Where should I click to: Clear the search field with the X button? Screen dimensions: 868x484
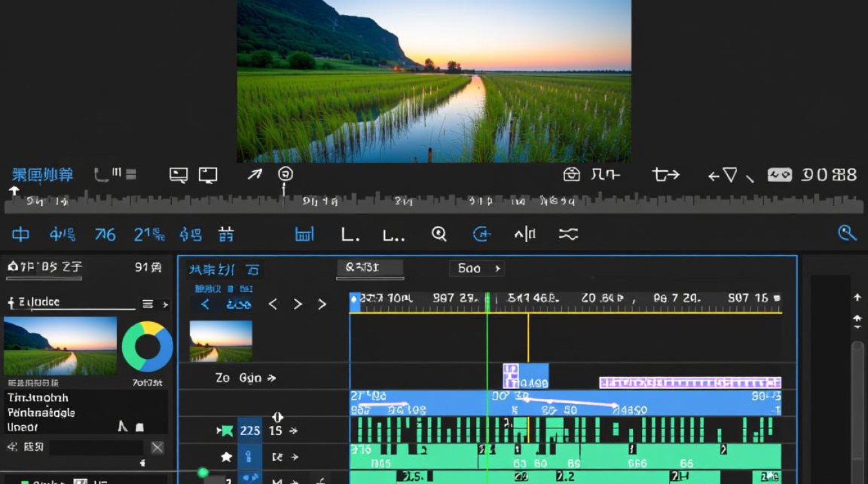pos(157,447)
